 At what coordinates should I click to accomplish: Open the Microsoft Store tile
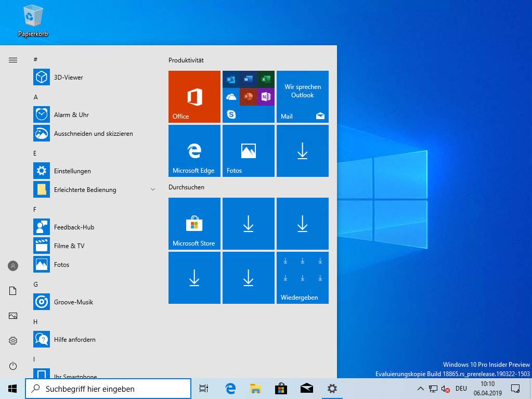pyautogui.click(x=194, y=224)
